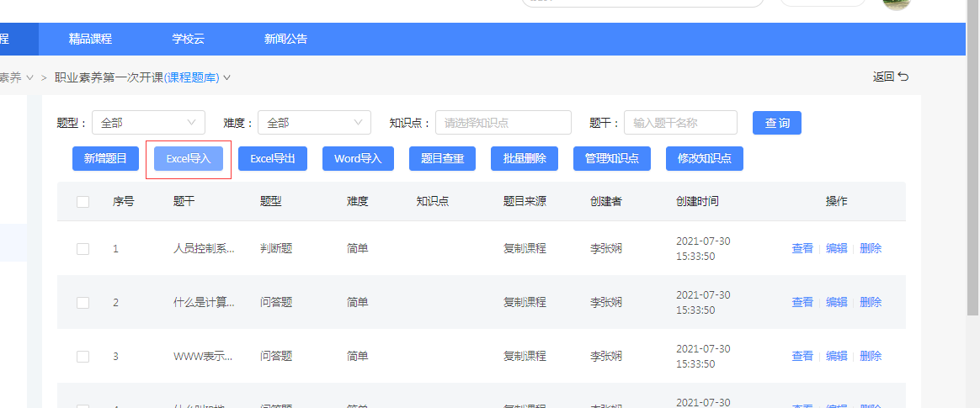Click the 查询 search button
This screenshot has width=980, height=408.
(777, 123)
